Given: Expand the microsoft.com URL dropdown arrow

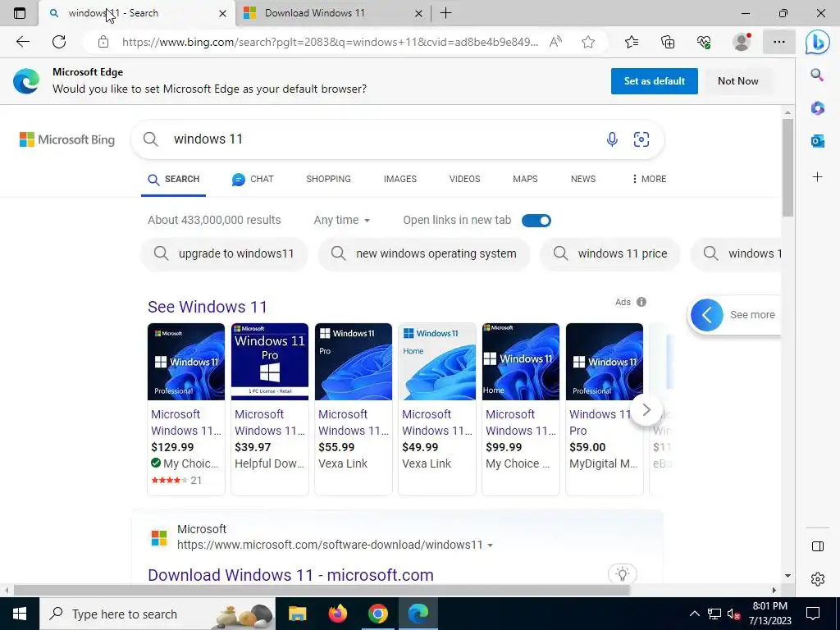Looking at the screenshot, I should tap(491, 546).
